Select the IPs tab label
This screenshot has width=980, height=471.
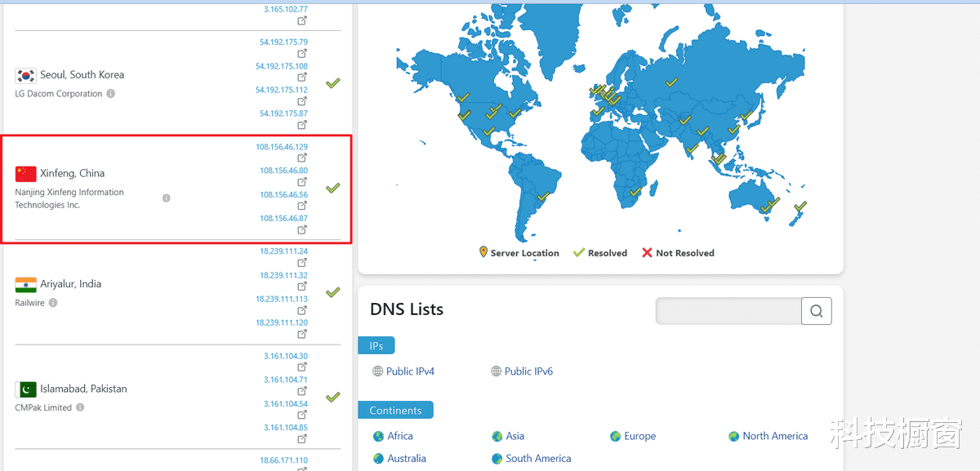(376, 346)
